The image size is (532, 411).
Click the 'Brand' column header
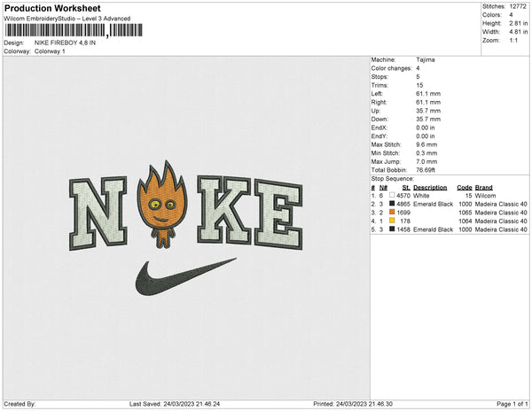[483, 188]
